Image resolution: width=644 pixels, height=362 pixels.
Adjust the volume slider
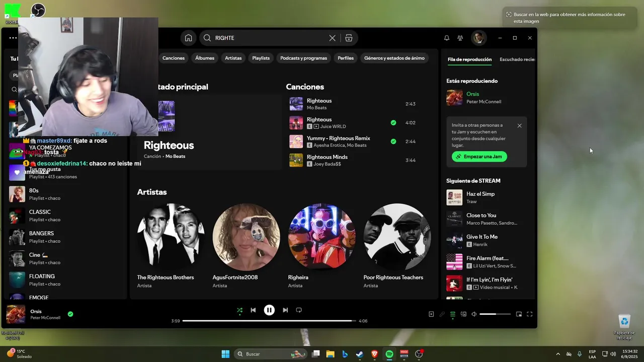(x=495, y=314)
